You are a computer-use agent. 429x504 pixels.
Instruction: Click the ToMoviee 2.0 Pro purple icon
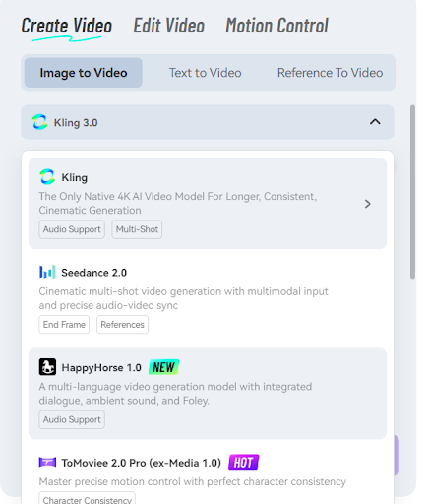click(47, 462)
